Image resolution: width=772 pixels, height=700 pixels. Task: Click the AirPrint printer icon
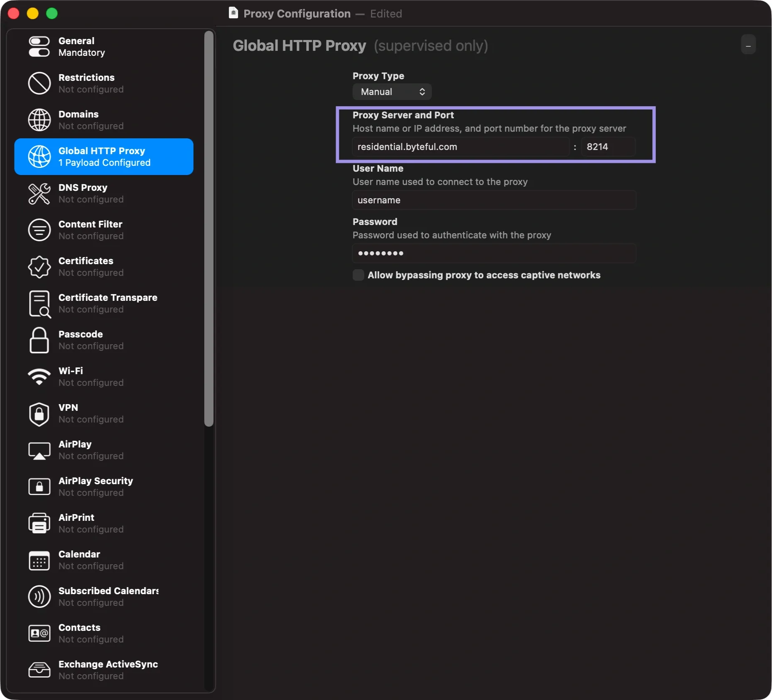coord(39,523)
